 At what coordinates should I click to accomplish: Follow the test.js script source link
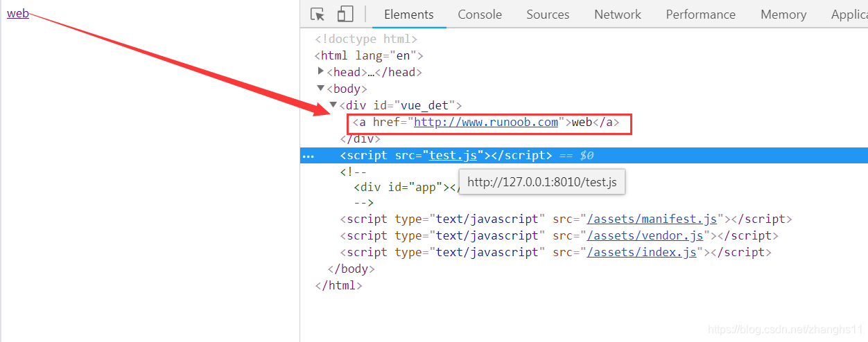453,156
